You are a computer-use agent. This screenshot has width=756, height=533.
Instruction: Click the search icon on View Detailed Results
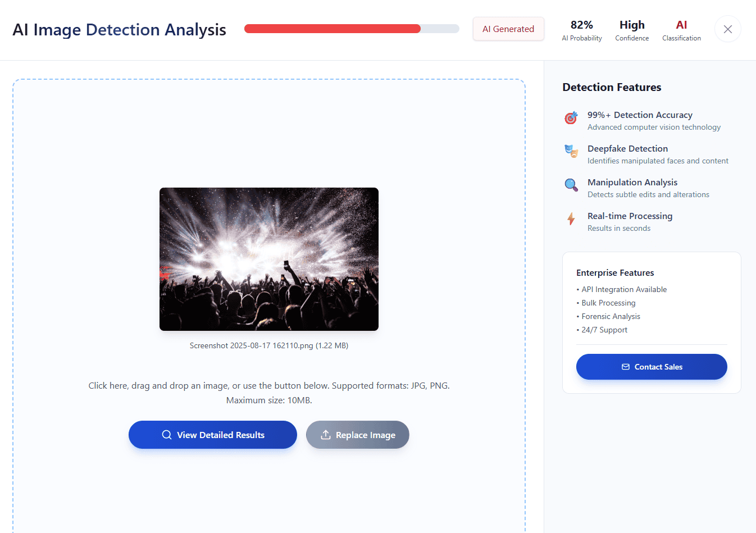point(167,435)
